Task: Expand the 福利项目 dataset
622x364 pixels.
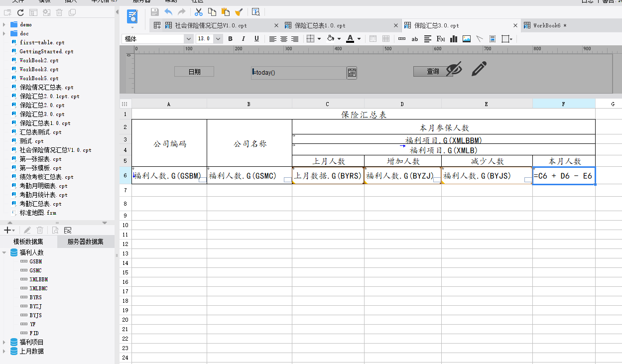Action: [x=4, y=342]
